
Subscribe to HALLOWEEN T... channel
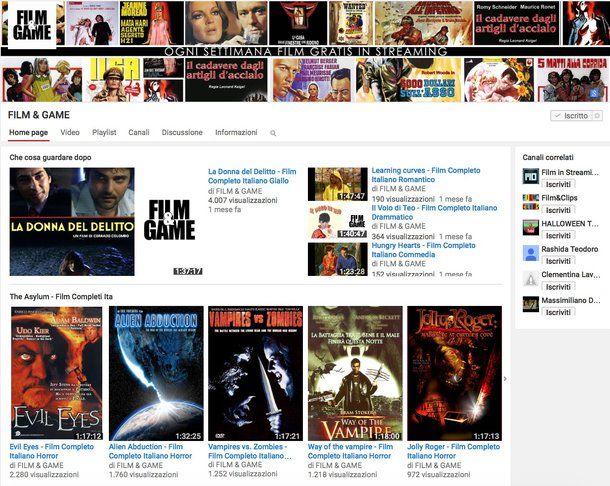[x=558, y=235]
